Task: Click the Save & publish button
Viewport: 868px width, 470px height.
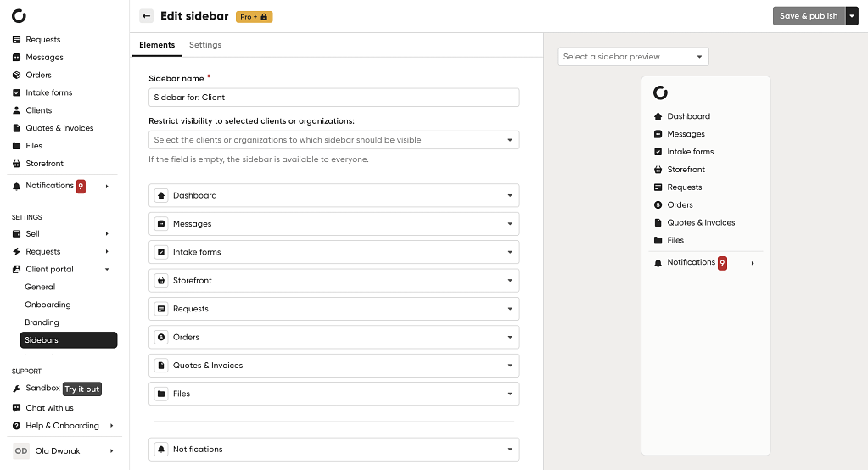Action: 809,16
